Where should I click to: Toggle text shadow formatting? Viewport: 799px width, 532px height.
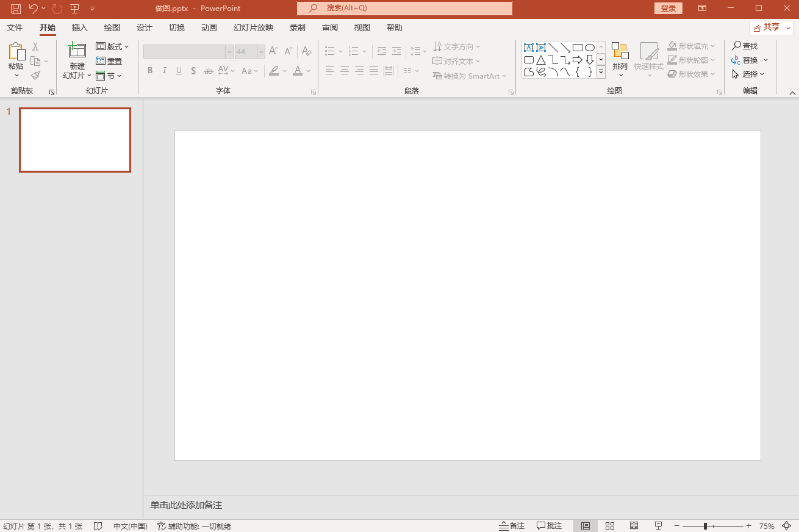click(x=193, y=71)
